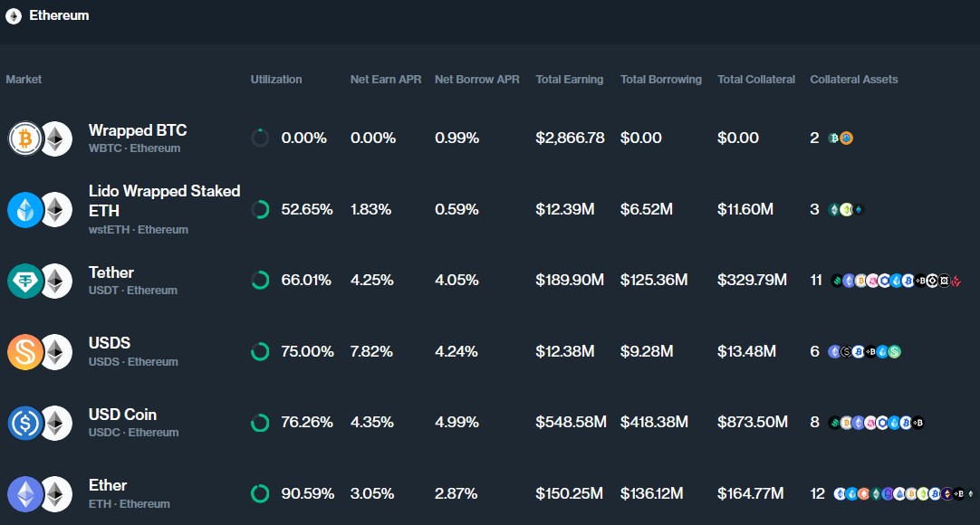The height and width of the screenshot is (525, 980).
Task: Click the 0.99% net borrow APR value
Action: coord(456,138)
